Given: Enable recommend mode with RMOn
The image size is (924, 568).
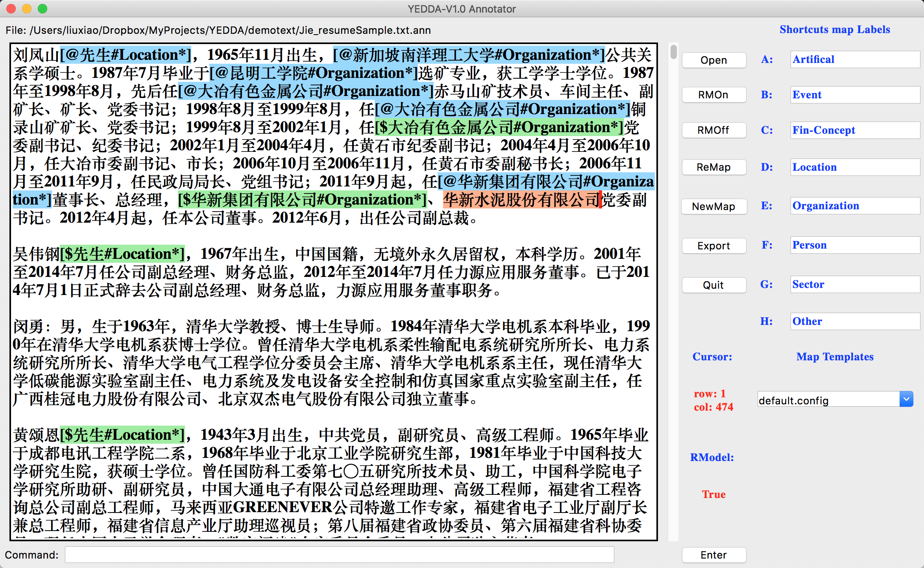Looking at the screenshot, I should (x=713, y=95).
